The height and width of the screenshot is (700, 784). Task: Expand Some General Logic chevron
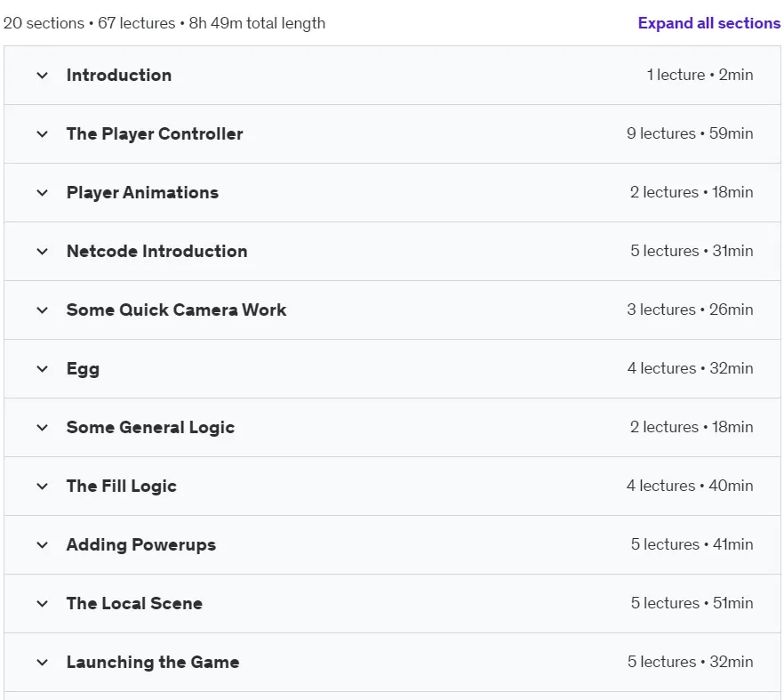(43, 427)
